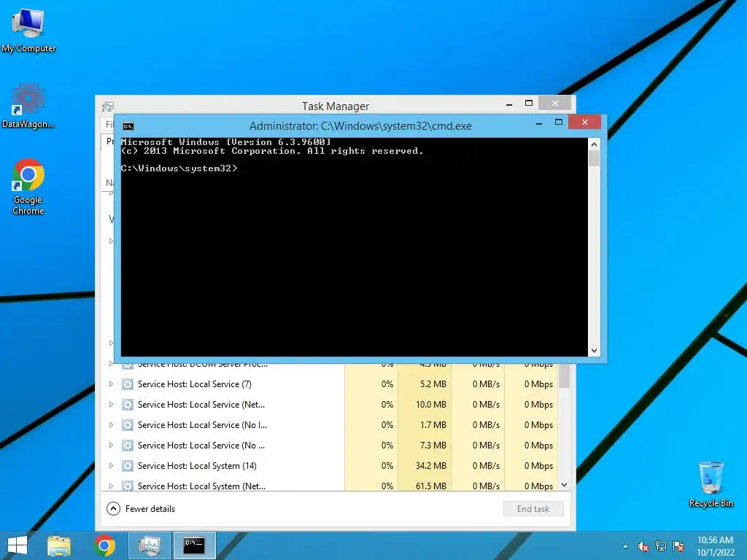Click the cmd window scrollbar thumb

pyautogui.click(x=594, y=158)
